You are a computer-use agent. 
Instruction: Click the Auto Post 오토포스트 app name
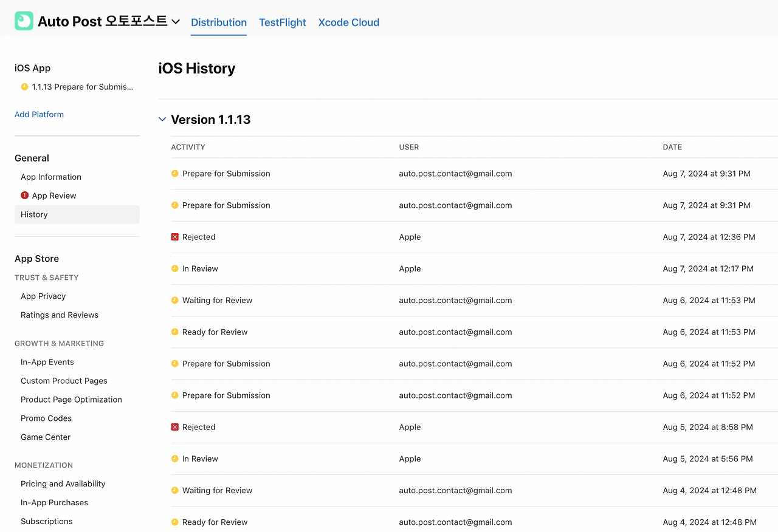103,21
